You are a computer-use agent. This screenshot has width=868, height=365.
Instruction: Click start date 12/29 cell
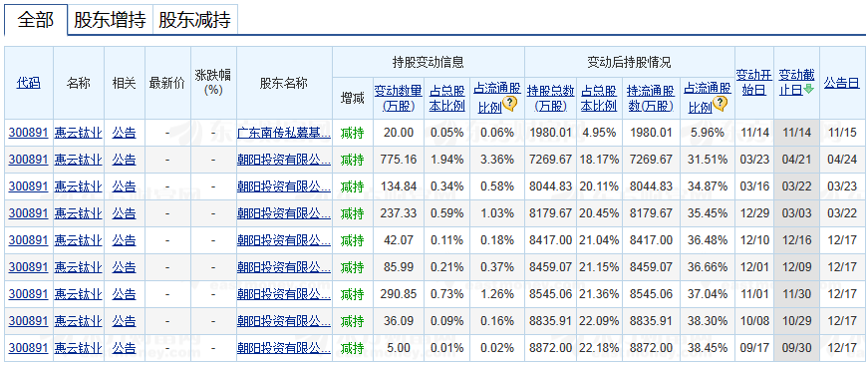click(754, 213)
